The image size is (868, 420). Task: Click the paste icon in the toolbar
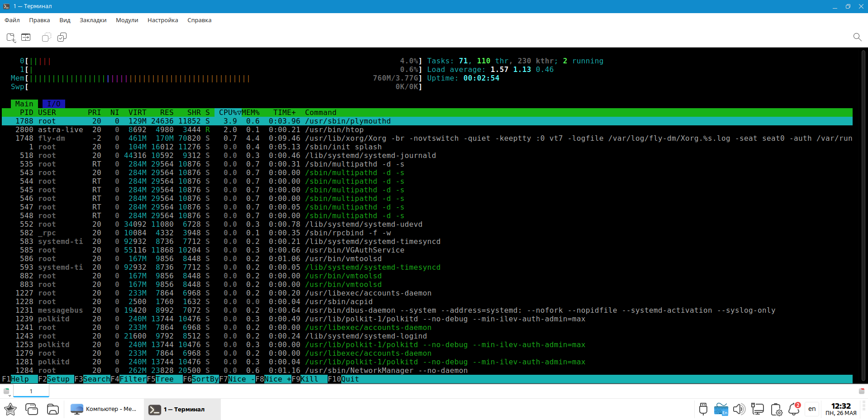coord(62,37)
